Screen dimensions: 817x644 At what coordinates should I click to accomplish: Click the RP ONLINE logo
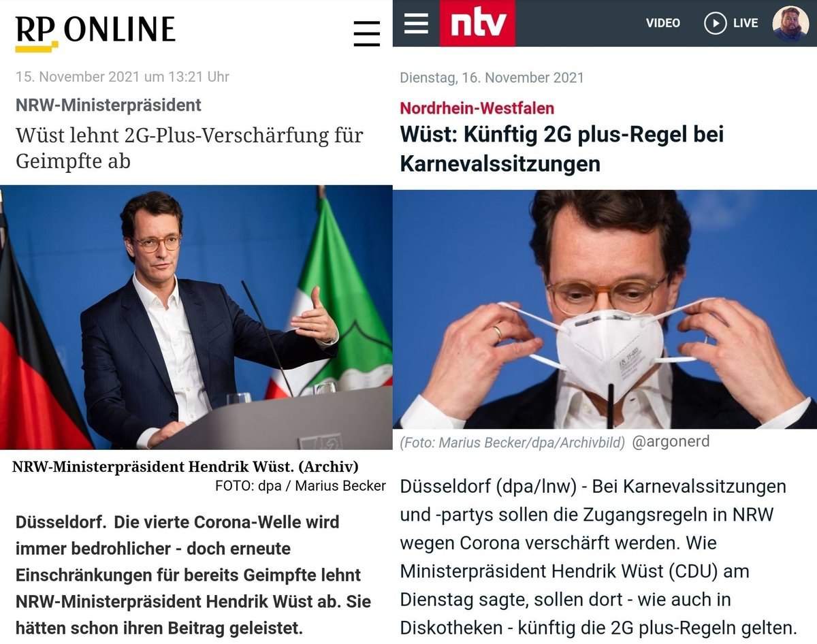pos(95,33)
